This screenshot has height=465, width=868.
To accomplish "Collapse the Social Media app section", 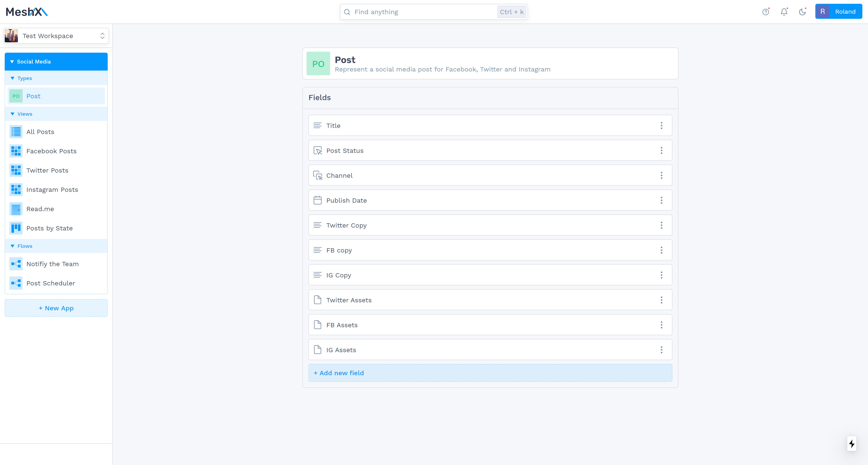I will (x=12, y=62).
